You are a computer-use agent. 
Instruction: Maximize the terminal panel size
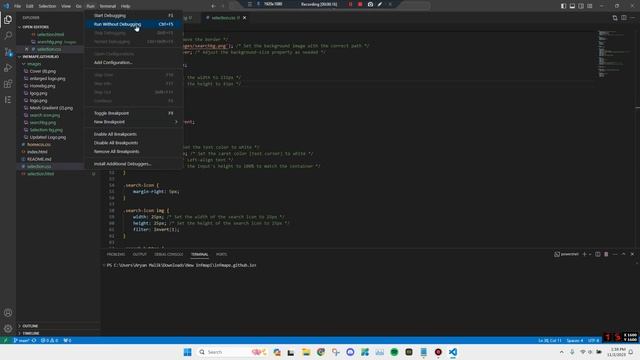click(624, 254)
